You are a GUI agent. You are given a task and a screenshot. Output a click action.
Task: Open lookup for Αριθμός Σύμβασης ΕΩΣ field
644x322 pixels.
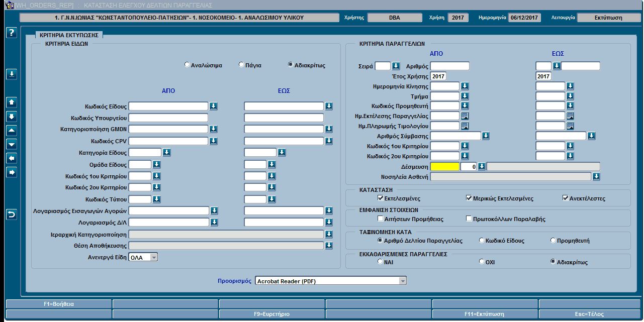(592, 136)
